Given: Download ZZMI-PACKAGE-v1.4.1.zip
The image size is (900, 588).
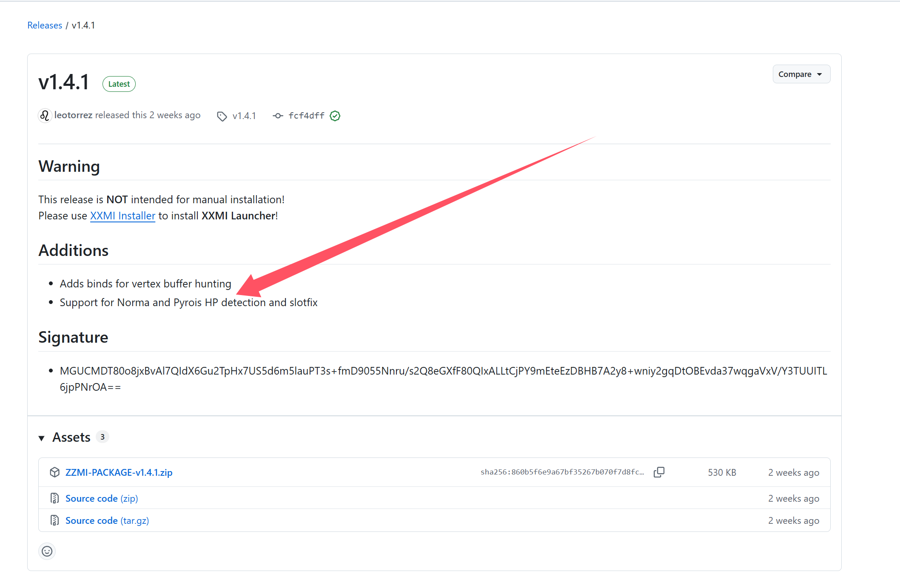Looking at the screenshot, I should click(x=119, y=472).
